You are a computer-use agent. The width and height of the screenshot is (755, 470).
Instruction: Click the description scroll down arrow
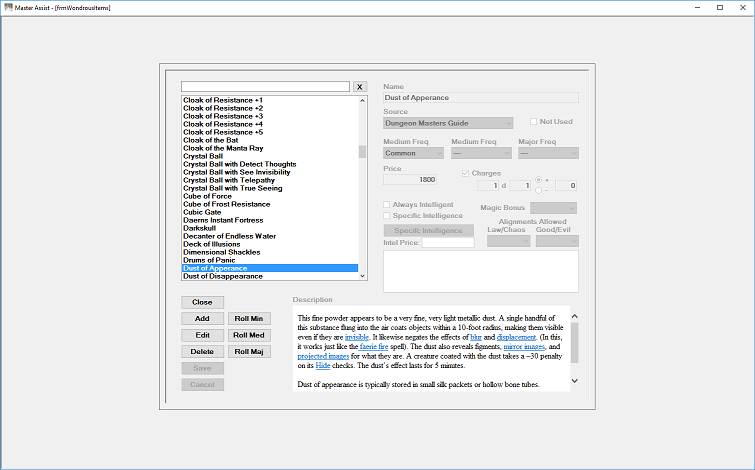pyautogui.click(x=574, y=380)
